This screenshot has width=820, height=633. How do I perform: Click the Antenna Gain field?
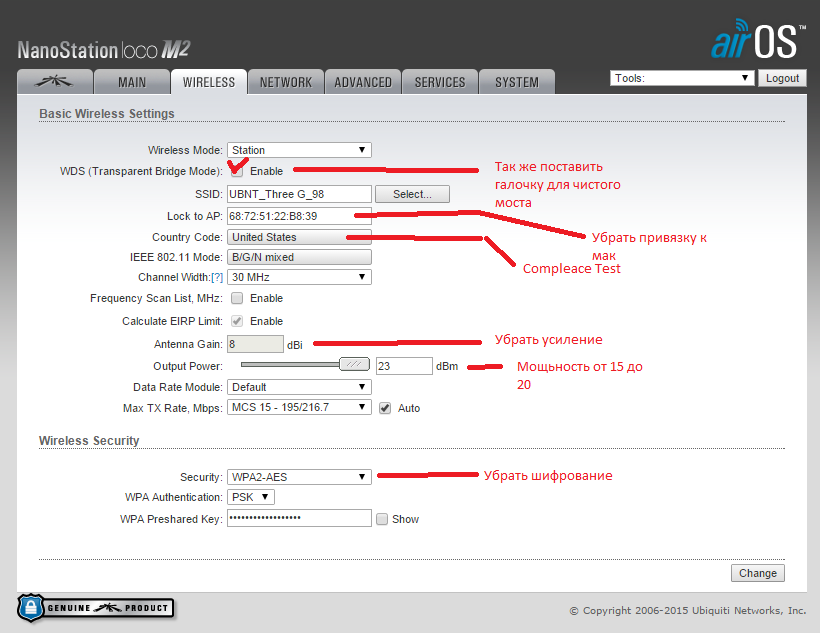pyautogui.click(x=255, y=344)
